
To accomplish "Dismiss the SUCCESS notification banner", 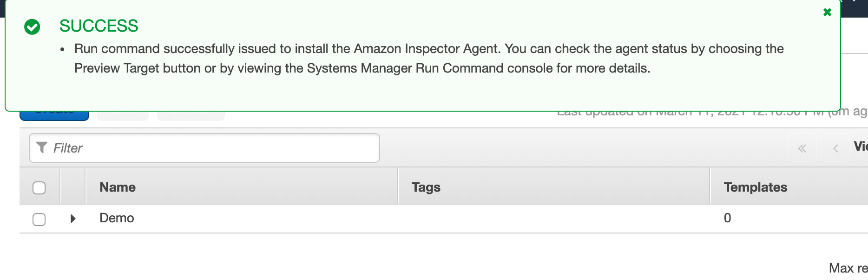I will point(827,13).
